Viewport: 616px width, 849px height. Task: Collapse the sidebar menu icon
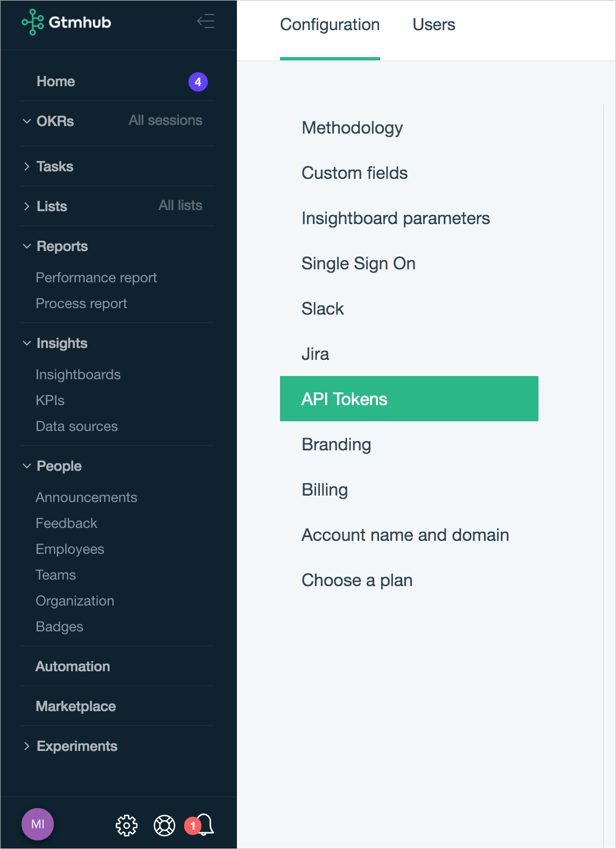[206, 22]
